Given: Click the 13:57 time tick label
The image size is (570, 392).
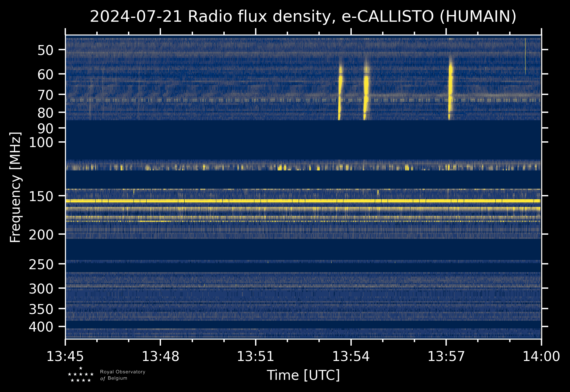Looking at the screenshot, I should click(x=446, y=356).
